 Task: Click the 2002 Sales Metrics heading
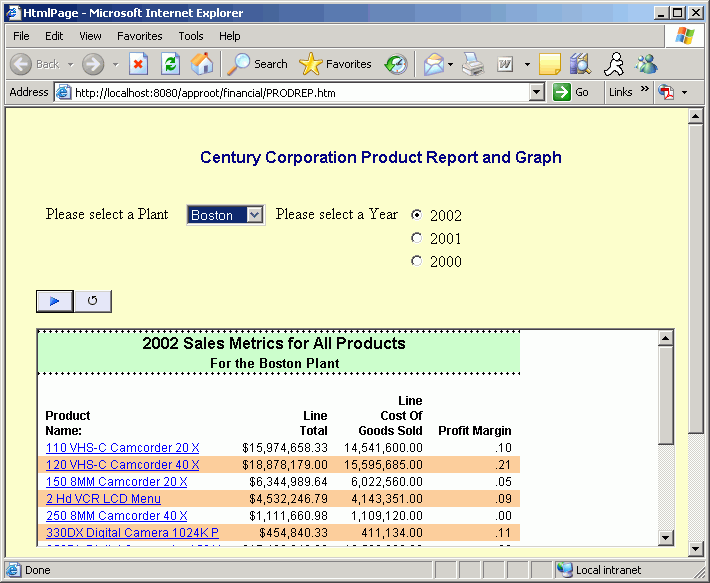(274, 344)
